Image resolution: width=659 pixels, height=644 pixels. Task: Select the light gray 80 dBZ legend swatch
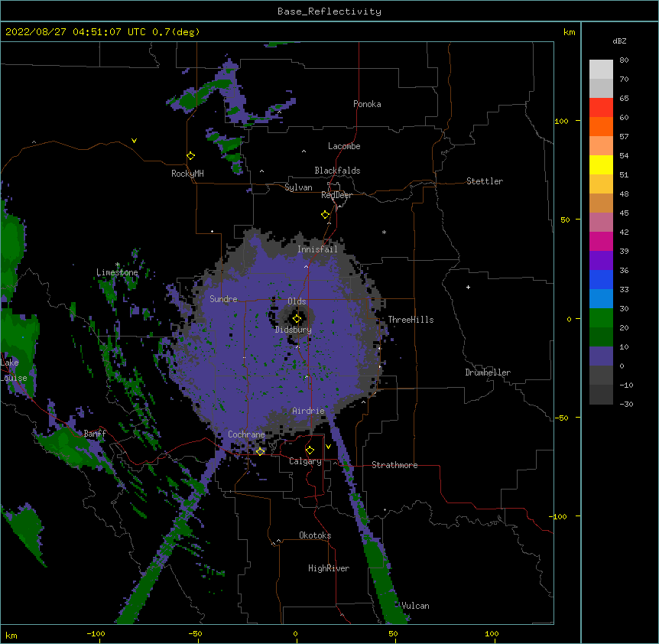point(601,69)
